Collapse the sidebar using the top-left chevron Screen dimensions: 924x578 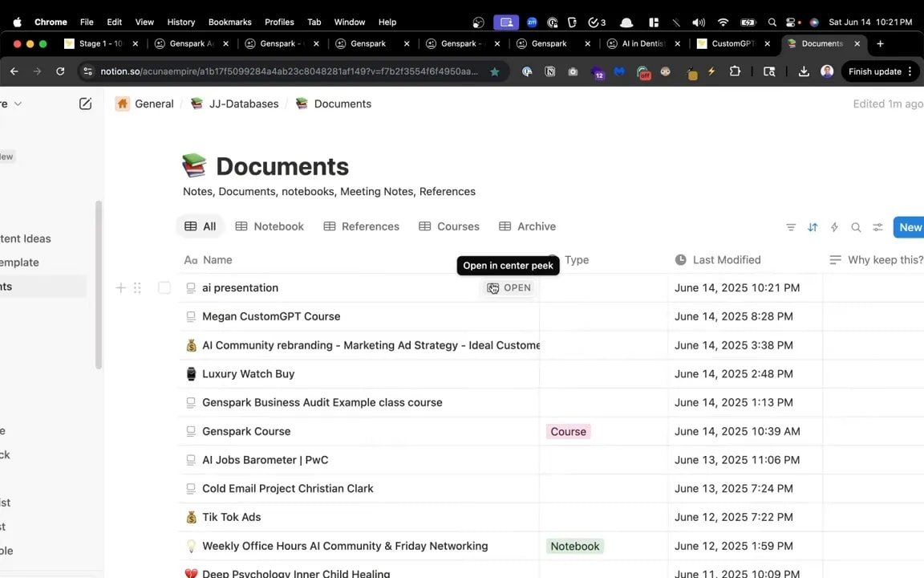tap(18, 104)
